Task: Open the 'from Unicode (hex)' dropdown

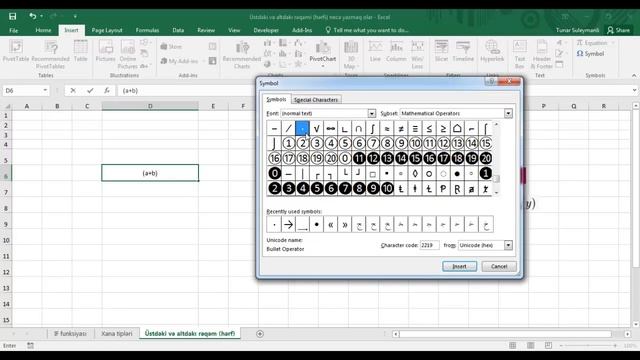Action: (508, 245)
